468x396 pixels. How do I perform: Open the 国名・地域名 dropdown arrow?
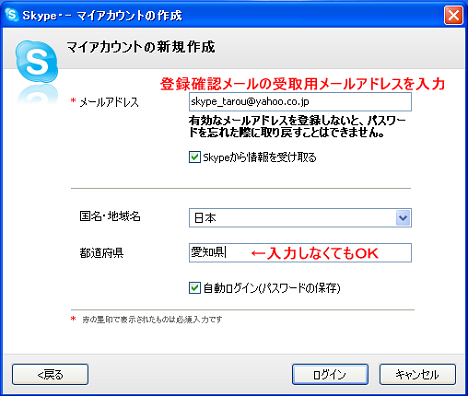pyautogui.click(x=403, y=218)
